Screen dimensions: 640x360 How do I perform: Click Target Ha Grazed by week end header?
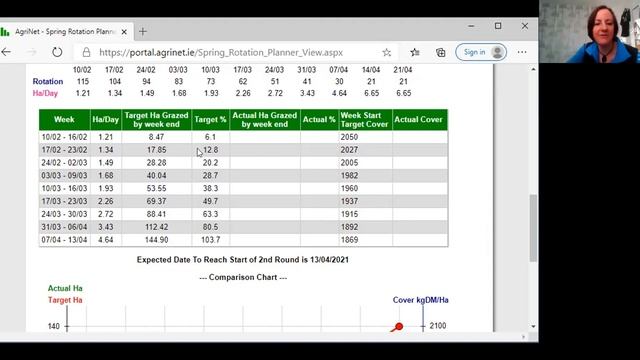coord(156,120)
